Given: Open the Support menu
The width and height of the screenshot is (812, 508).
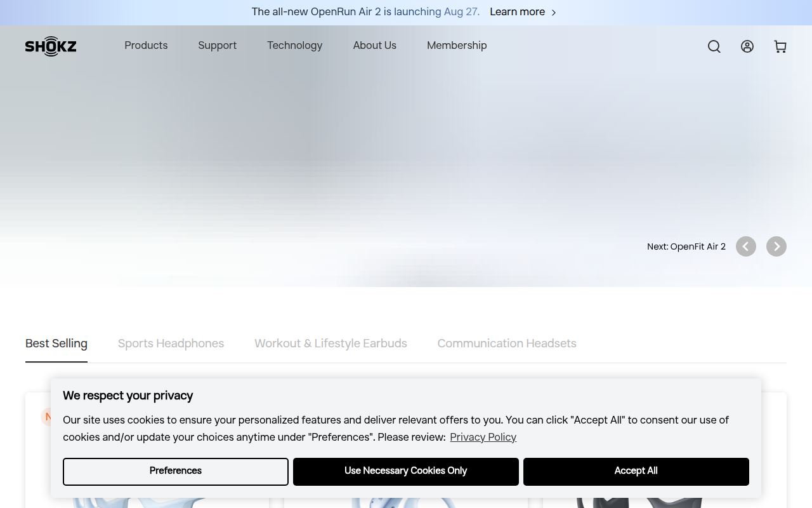Looking at the screenshot, I should 217,46.
